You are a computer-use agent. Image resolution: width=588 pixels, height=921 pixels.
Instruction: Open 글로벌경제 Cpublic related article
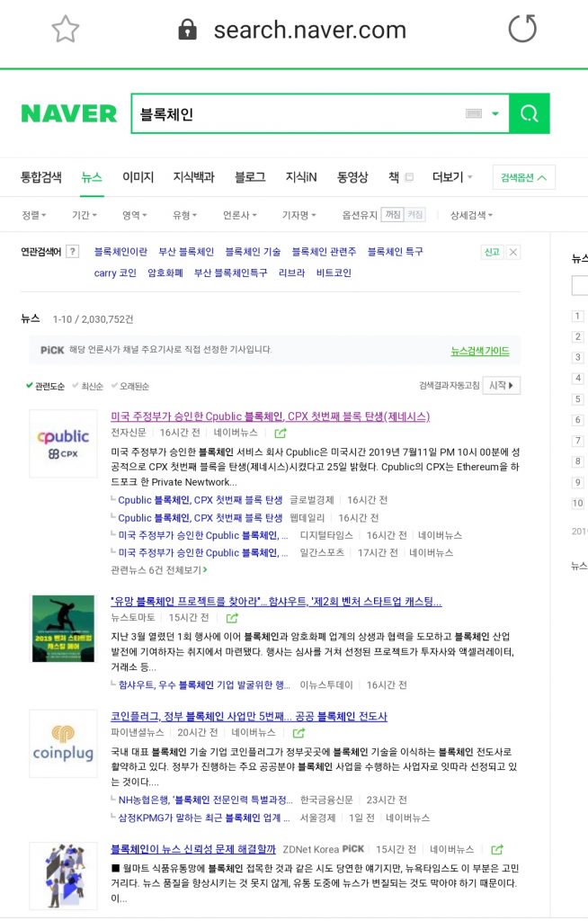coord(200,500)
